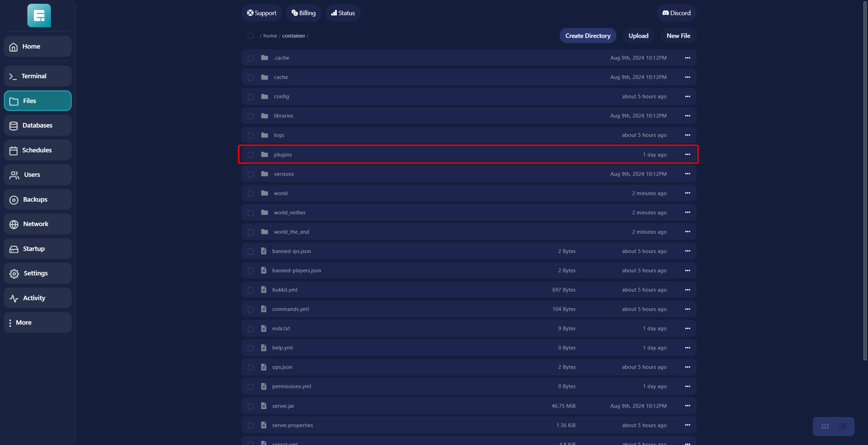Open options menu for eula.txt
The height and width of the screenshot is (445, 868).
tap(687, 328)
